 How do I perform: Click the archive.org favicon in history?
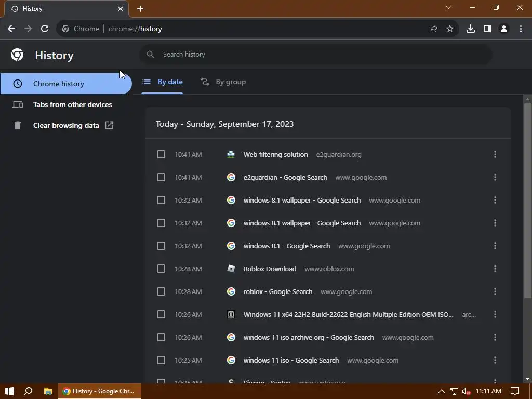231,314
